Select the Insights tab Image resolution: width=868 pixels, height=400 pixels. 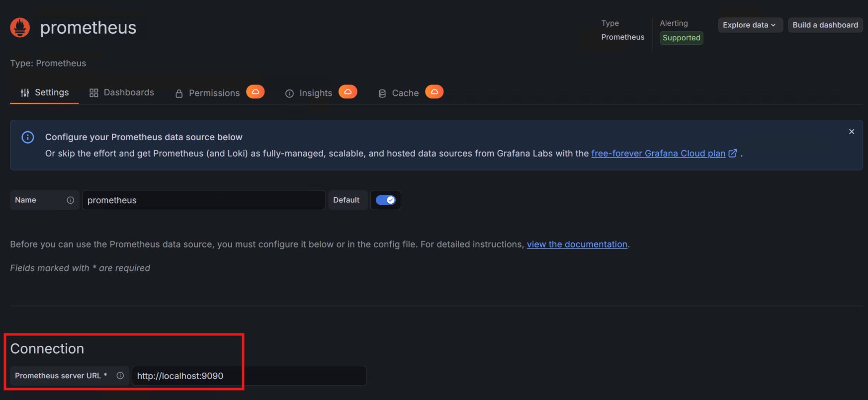pos(309,93)
